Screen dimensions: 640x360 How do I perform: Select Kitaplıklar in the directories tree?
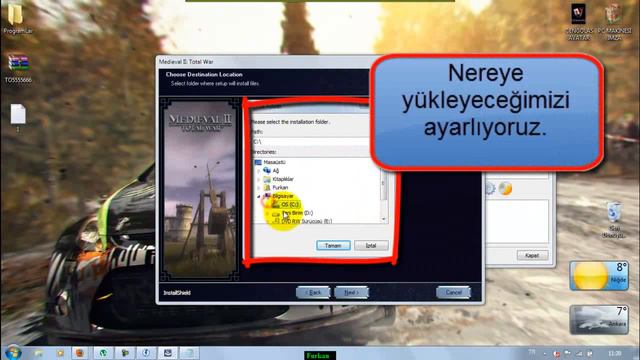pyautogui.click(x=283, y=179)
